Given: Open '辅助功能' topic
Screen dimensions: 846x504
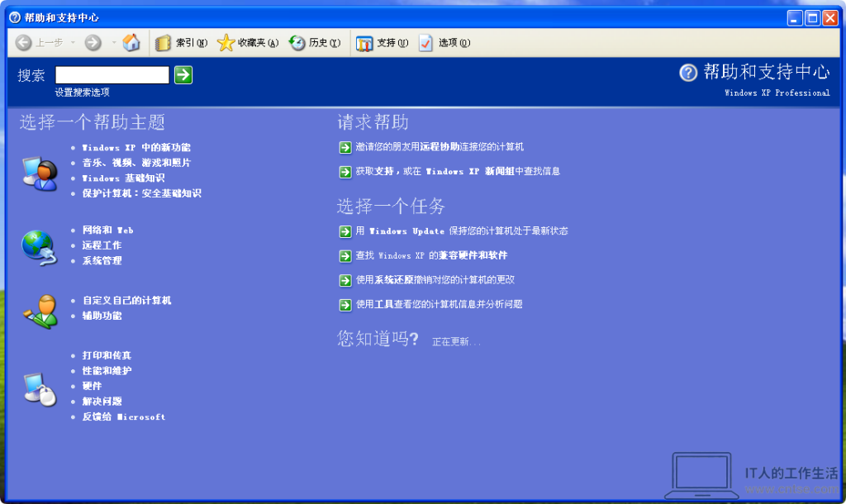Looking at the screenshot, I should pyautogui.click(x=102, y=316).
